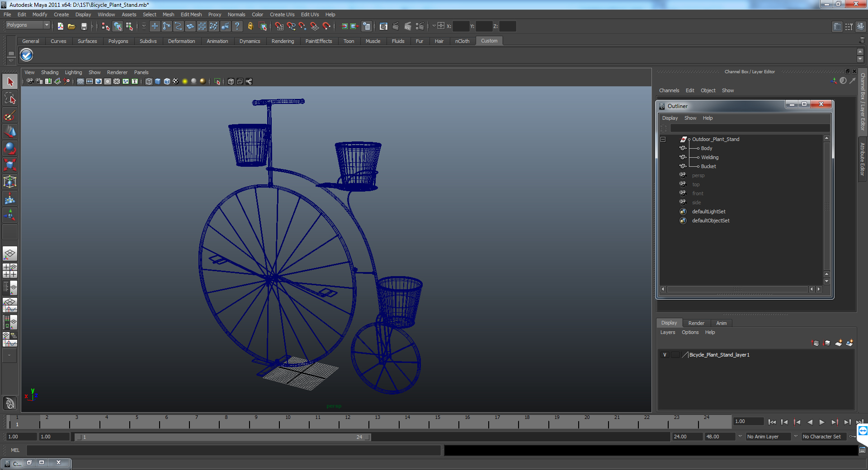Switch to the Rendering shelf tab

283,41
